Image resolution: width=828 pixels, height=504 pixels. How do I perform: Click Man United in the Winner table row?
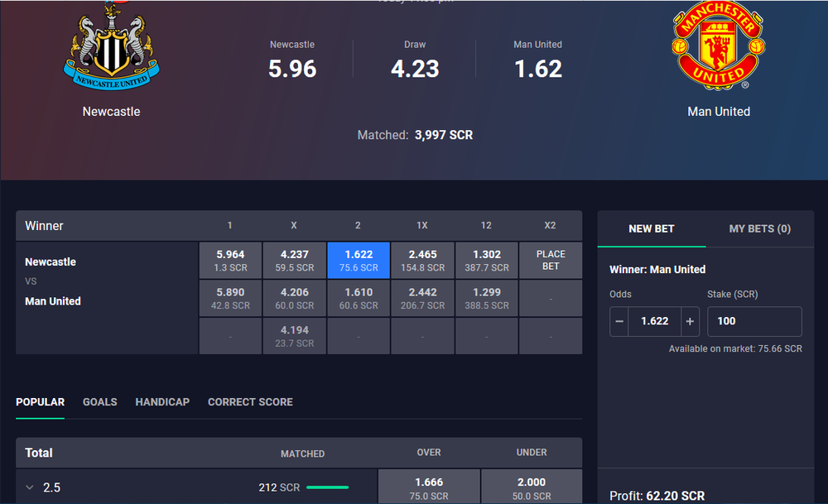[x=53, y=301]
